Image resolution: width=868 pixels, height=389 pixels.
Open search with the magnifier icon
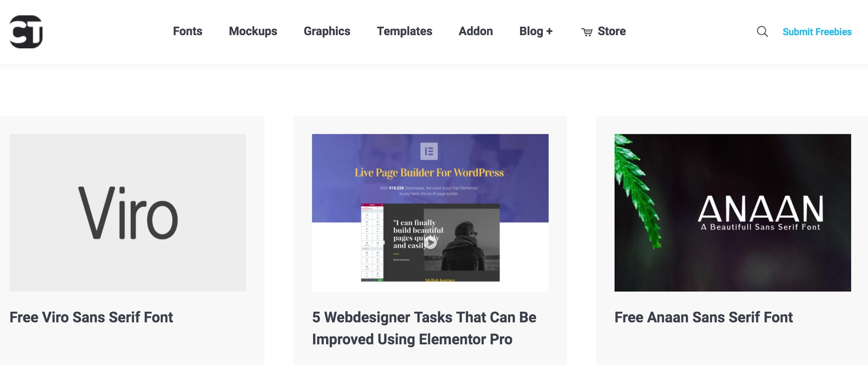[x=762, y=32]
